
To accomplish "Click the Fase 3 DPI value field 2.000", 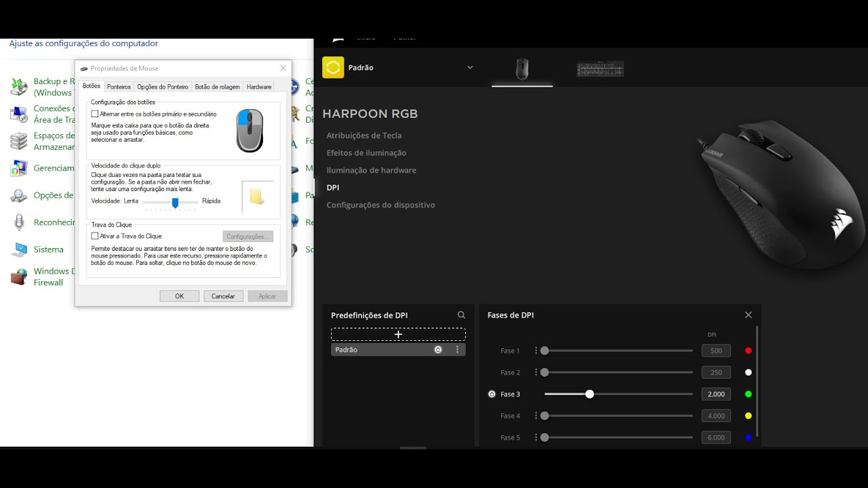I will coord(716,394).
